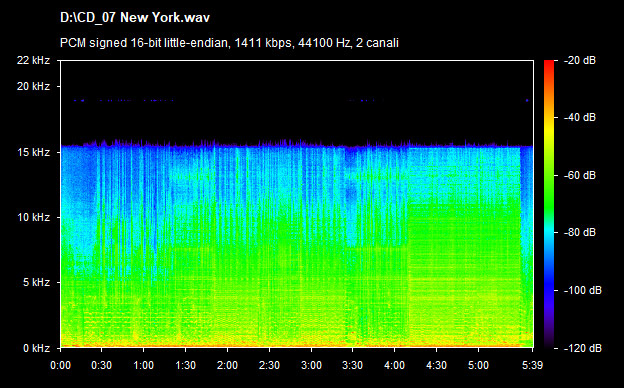
Task: Click the 20 kHz frequency axis label
Action: [33, 86]
